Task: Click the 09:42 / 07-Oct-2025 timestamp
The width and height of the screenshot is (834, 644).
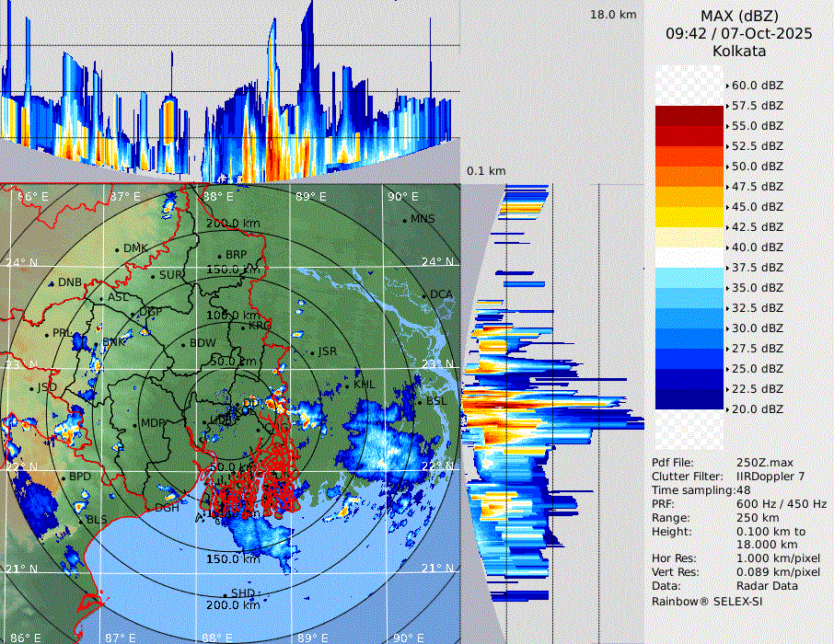Action: [x=739, y=33]
